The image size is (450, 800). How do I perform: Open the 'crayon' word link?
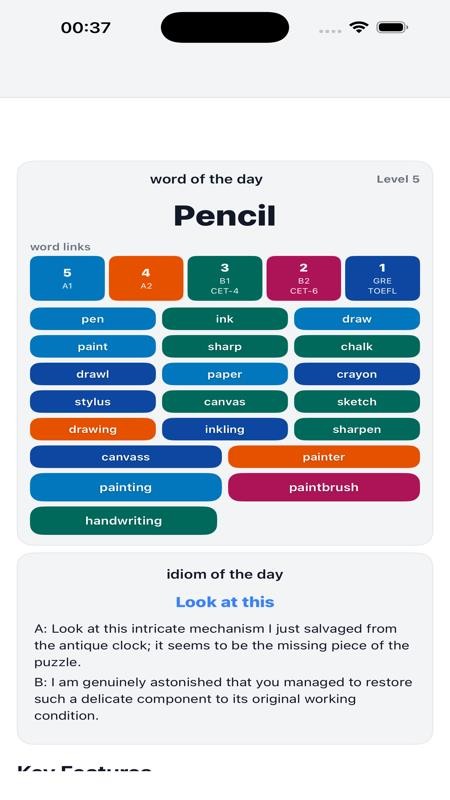point(357,374)
